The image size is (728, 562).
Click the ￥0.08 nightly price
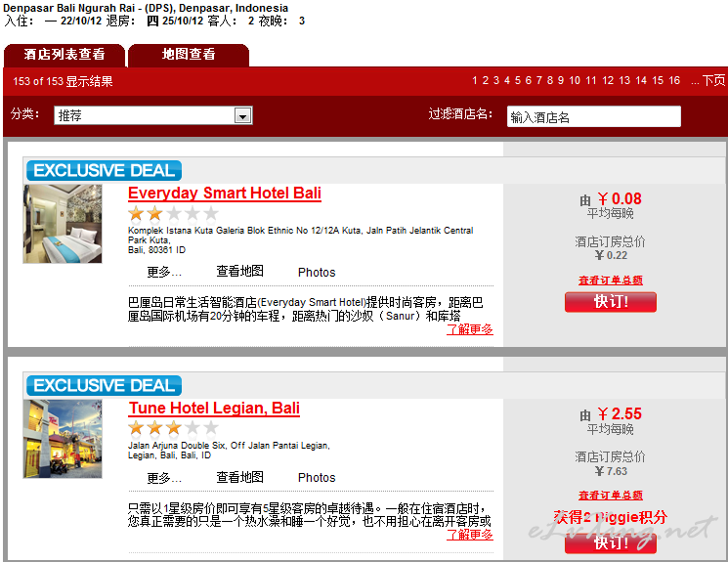(620, 198)
